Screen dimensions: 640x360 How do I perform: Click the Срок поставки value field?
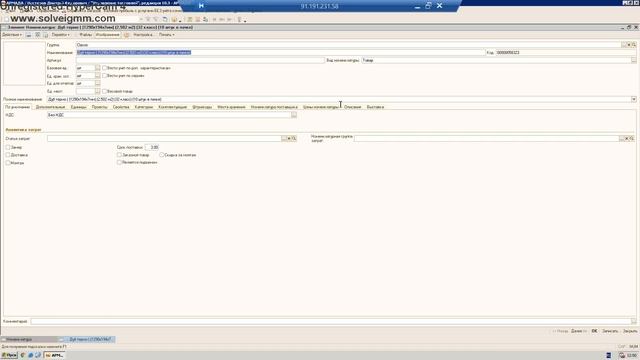pyautogui.click(x=152, y=147)
